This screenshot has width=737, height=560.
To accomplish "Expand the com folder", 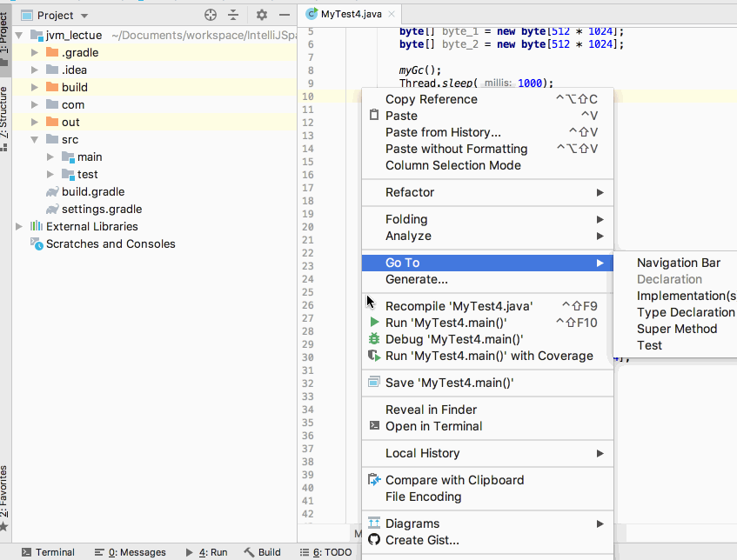I will click(34, 104).
